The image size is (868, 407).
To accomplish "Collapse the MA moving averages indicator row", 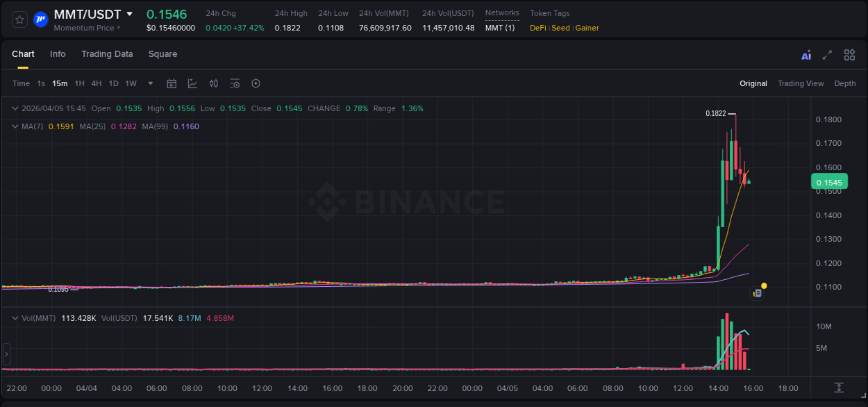I will click(15, 126).
